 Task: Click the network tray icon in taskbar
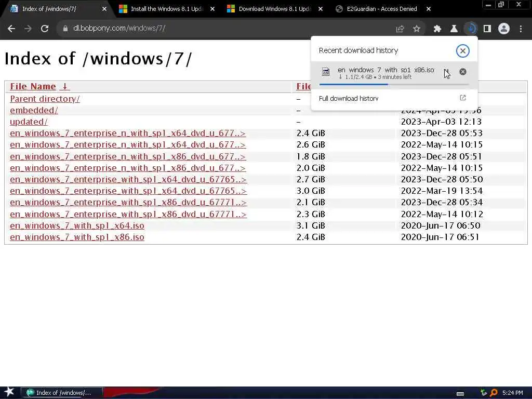tap(484, 393)
